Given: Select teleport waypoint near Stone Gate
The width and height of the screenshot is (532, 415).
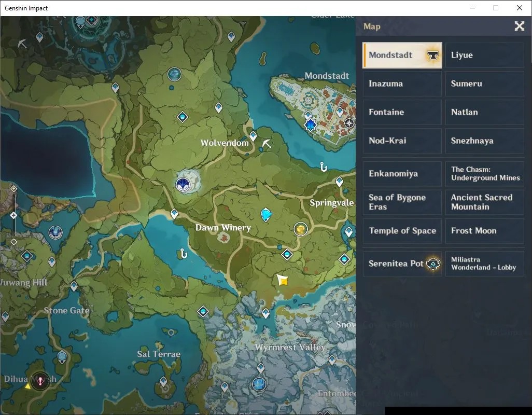Looking at the screenshot, I should pyautogui.click(x=74, y=286).
